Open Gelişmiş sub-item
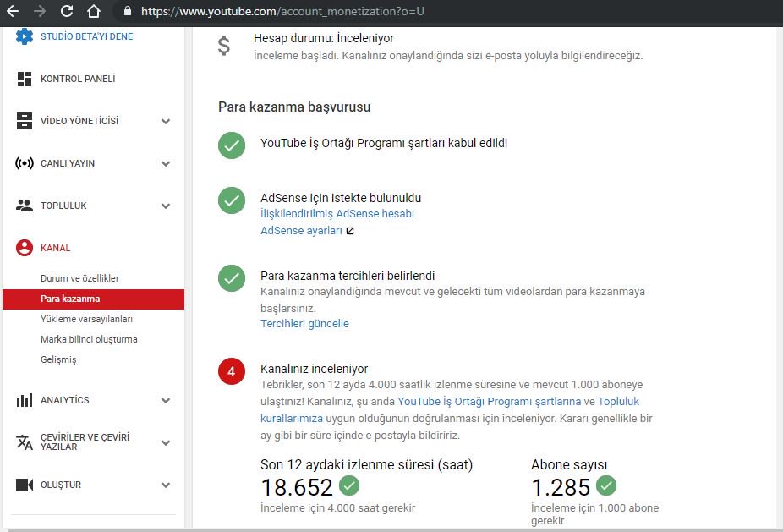This screenshot has width=783, height=532. point(58,359)
